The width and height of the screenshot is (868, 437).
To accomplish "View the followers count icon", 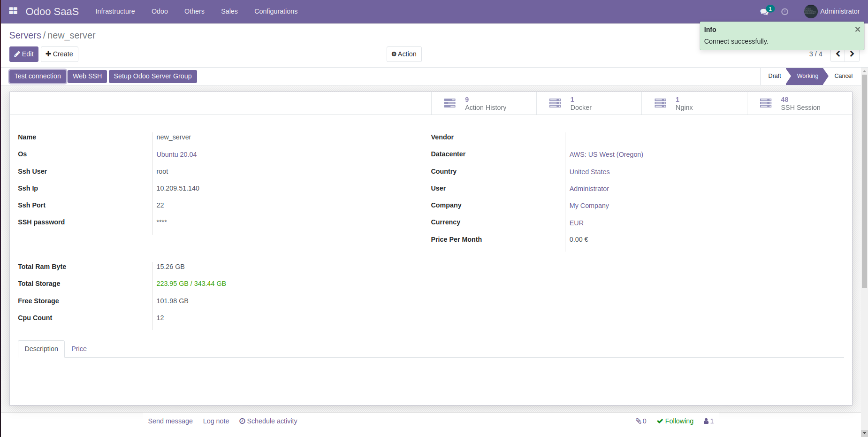I will [708, 421].
